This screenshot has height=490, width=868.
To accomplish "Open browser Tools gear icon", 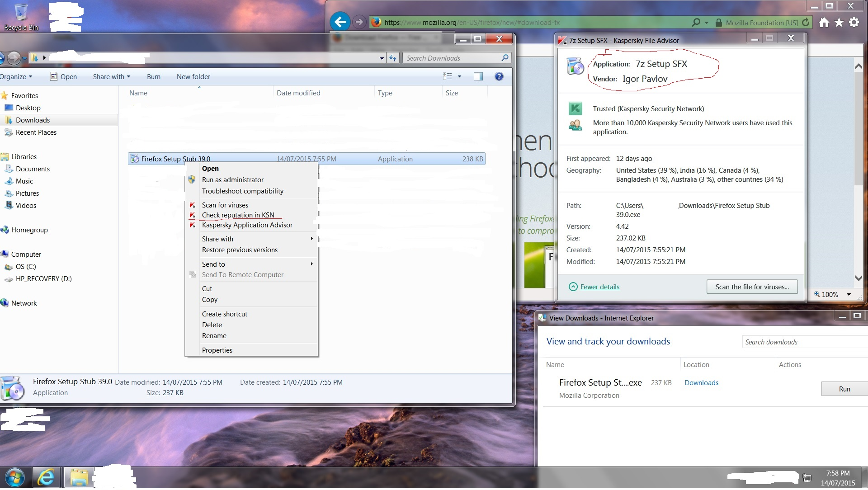I will coord(854,22).
